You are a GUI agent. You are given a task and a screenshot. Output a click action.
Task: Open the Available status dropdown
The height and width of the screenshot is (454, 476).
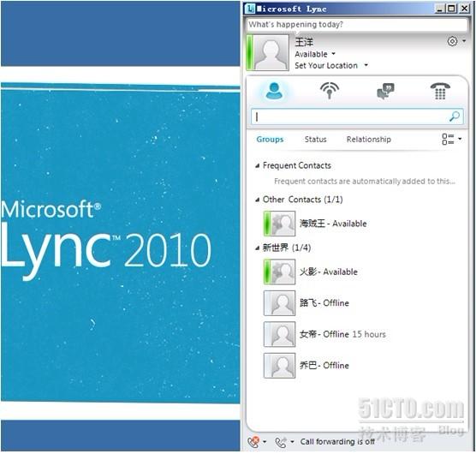pyautogui.click(x=315, y=54)
